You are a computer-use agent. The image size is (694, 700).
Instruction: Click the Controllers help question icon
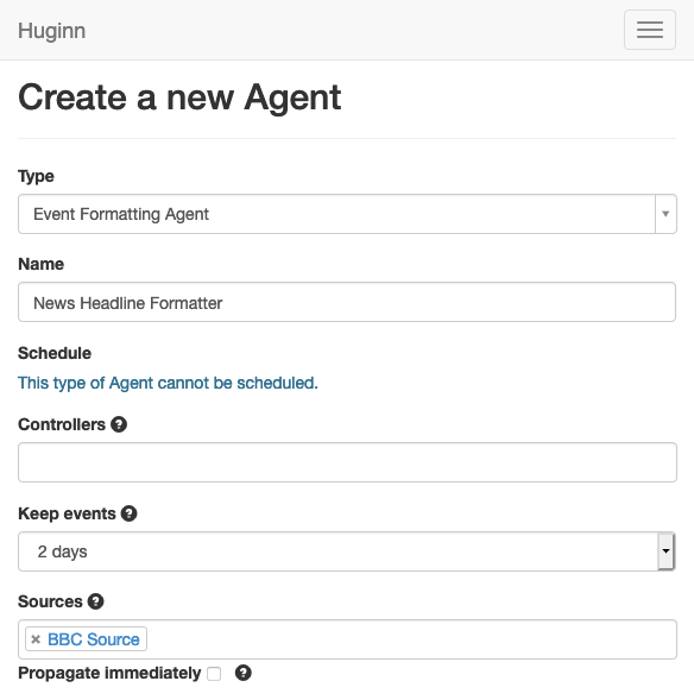(x=119, y=425)
